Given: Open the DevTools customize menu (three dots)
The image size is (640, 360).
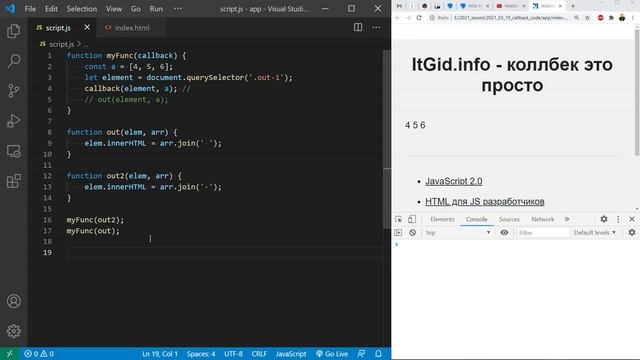Looking at the screenshot, I should click(x=618, y=219).
